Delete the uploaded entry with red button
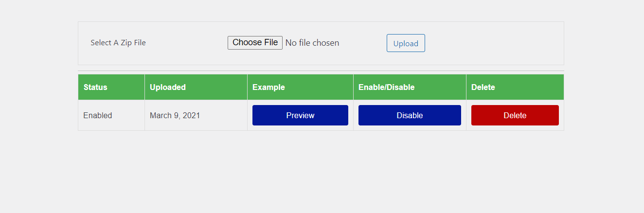This screenshot has height=213, width=644. click(x=515, y=115)
